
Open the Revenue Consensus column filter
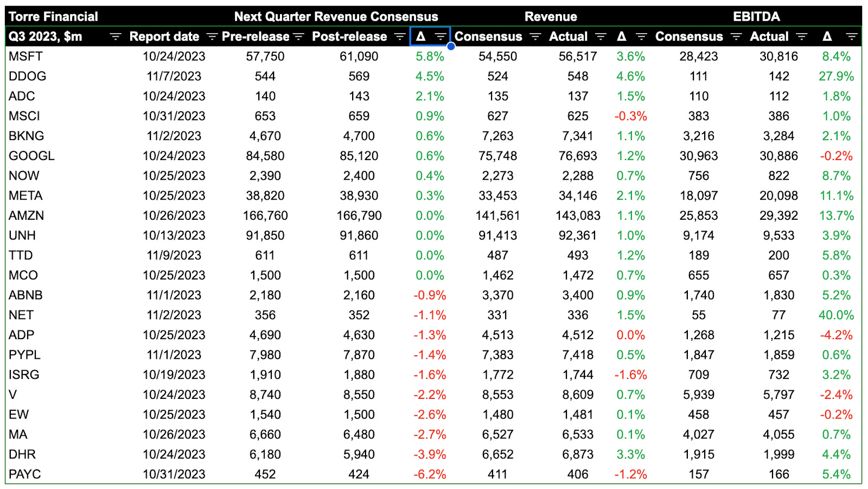coord(535,36)
